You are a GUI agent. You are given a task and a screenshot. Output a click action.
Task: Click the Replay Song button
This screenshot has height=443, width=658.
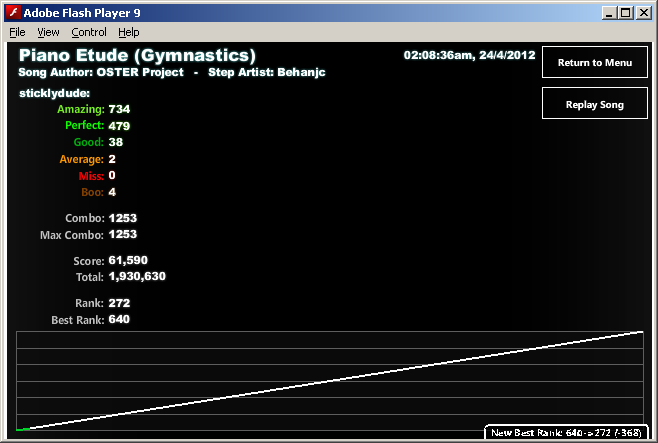[595, 103]
